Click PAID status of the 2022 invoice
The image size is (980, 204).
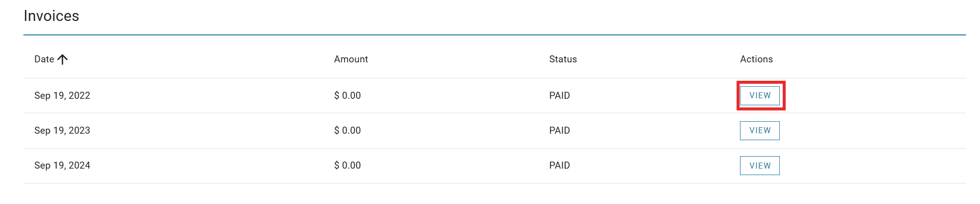[x=559, y=95]
